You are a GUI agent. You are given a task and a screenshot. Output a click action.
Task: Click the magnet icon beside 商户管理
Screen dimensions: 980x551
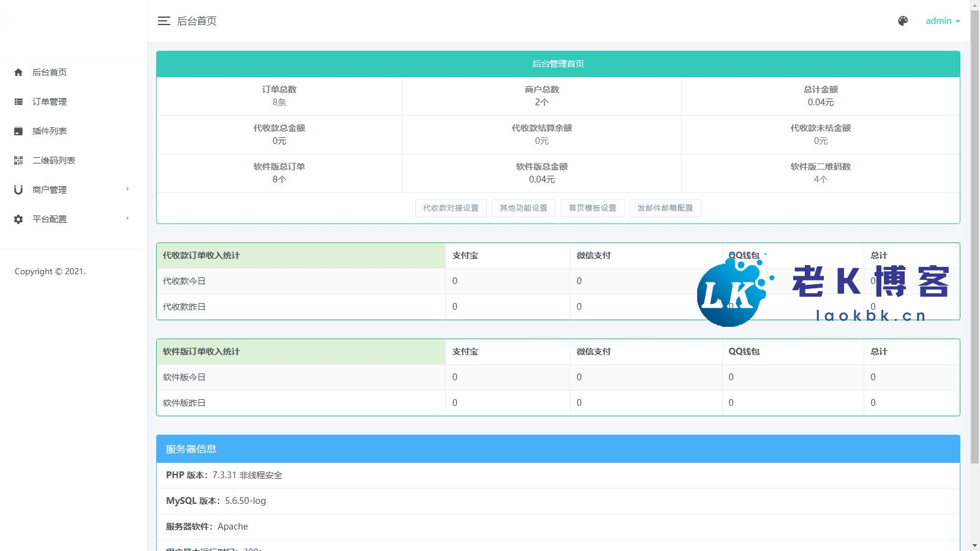18,190
